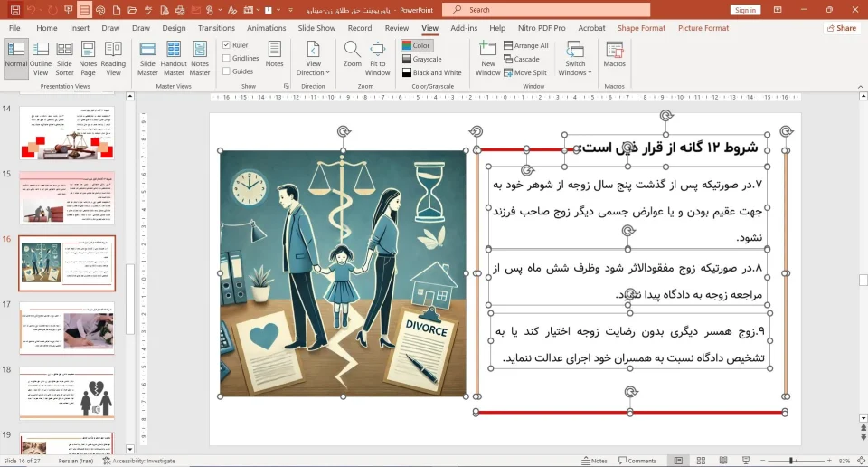Image resolution: width=868 pixels, height=467 pixels.
Task: Open Notes Page view
Action: click(88, 58)
